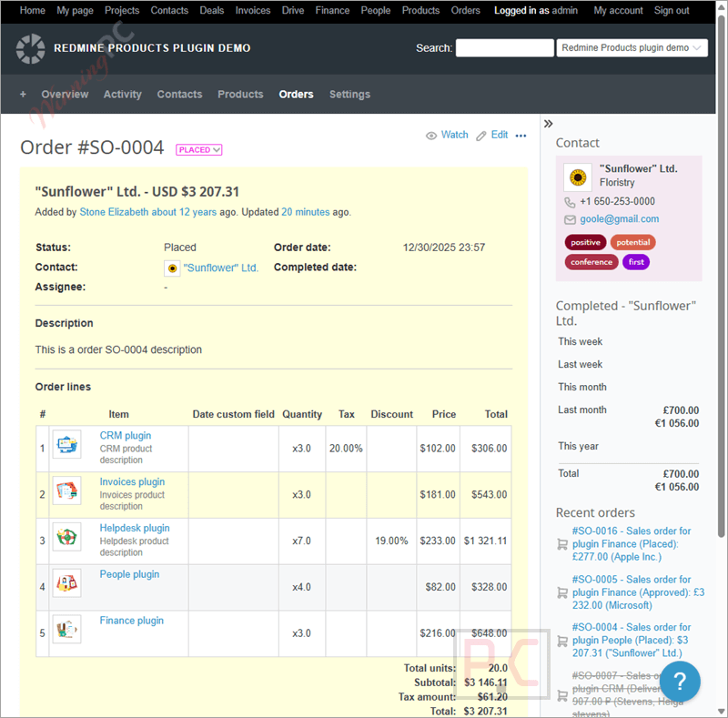Screen dimensions: 728x718
Task: Open the three-dots more actions menu
Action: 521,136
